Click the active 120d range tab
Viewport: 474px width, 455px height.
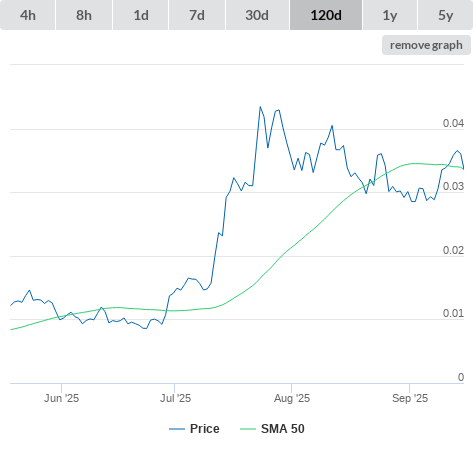[326, 15]
